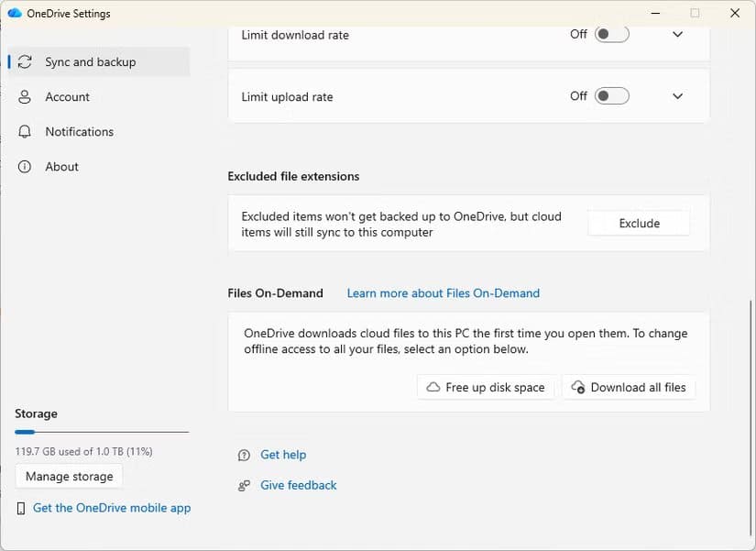Screen dimensions: 756x551
Task: Minimize the OneDrive Settings window
Action: click(655, 13)
